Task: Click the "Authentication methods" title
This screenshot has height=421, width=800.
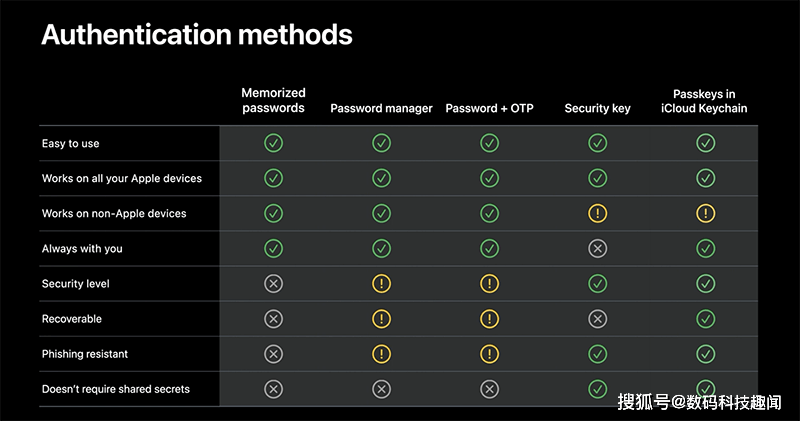Action: pos(196,35)
